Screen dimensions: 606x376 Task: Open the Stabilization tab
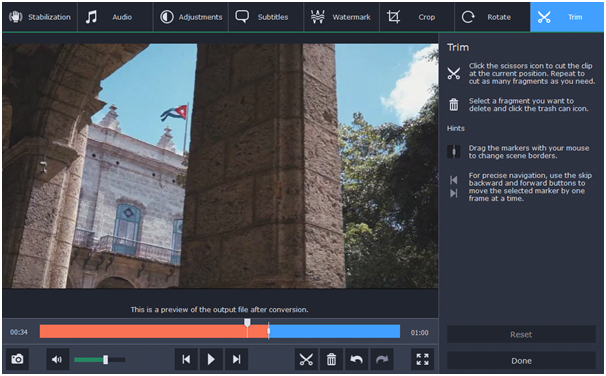39,17
